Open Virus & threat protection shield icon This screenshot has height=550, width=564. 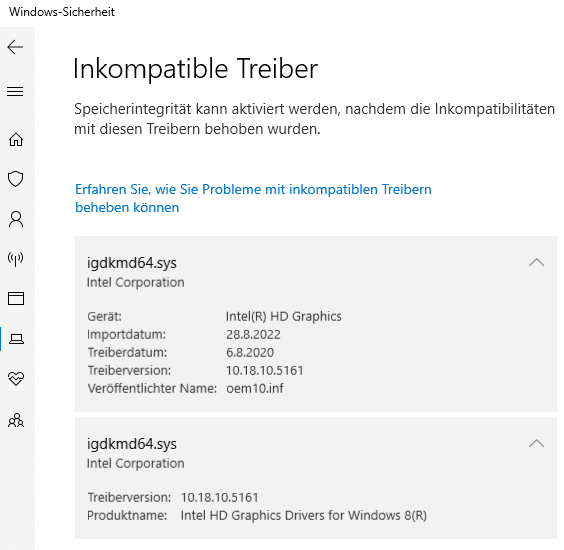tap(15, 179)
